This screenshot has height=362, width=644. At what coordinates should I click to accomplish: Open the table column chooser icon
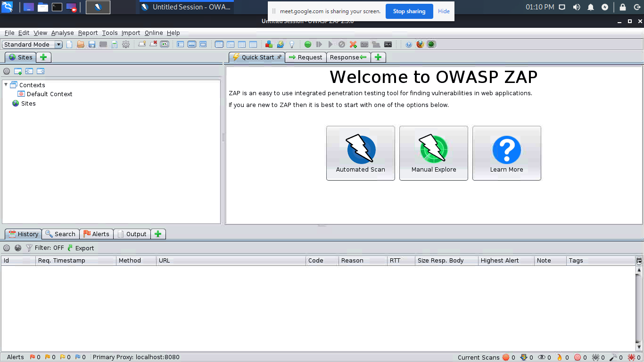pyautogui.click(x=639, y=261)
